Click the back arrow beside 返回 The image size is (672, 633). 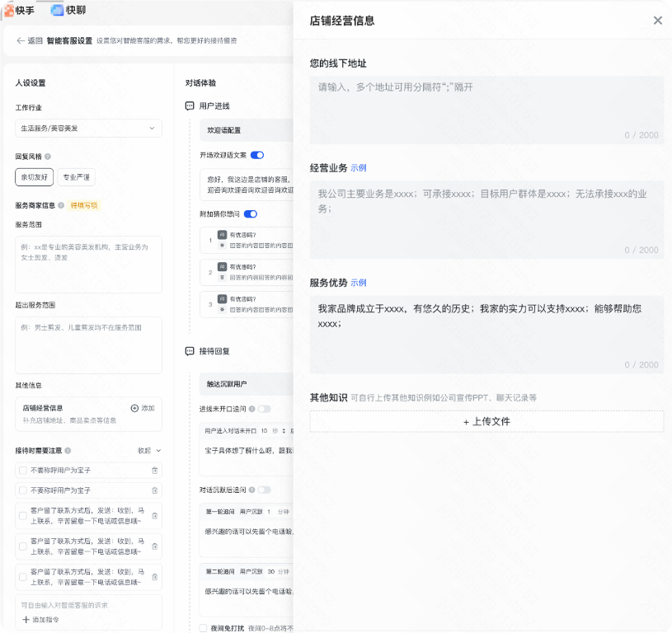[x=20, y=39]
